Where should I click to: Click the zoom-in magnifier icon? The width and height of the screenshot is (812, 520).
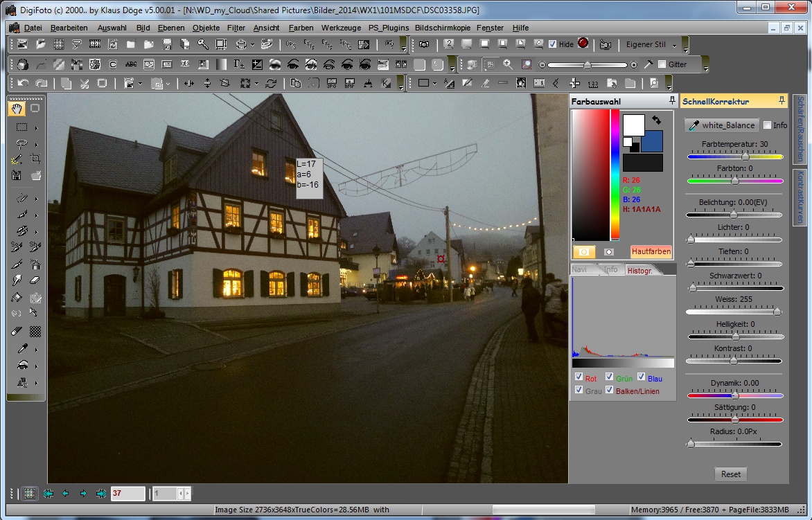(x=508, y=64)
